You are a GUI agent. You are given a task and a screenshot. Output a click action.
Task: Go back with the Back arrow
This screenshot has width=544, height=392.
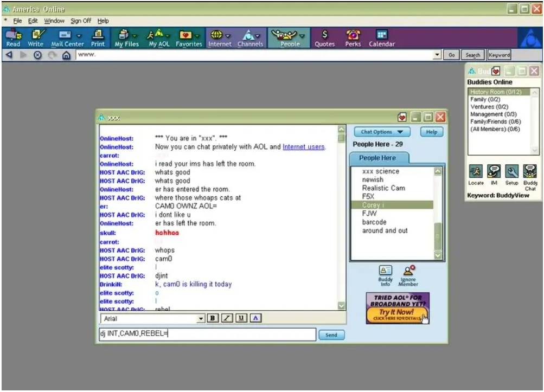9,55
